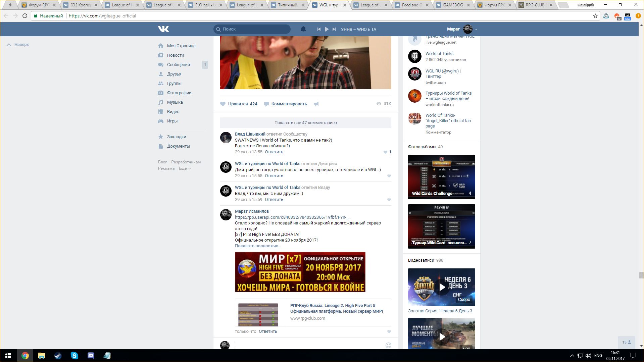Viewport: 644px width, 362px height.
Task: Share the post via megaphone icon
Action: (316, 104)
